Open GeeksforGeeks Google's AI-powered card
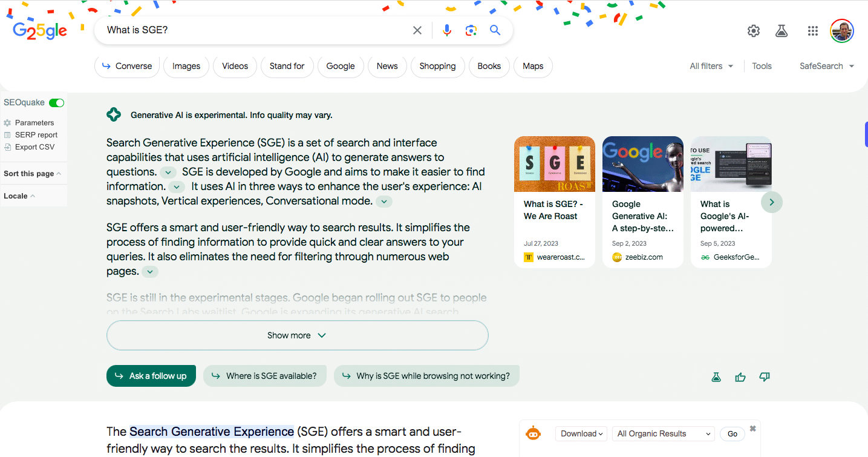868x457 pixels. tap(731, 202)
